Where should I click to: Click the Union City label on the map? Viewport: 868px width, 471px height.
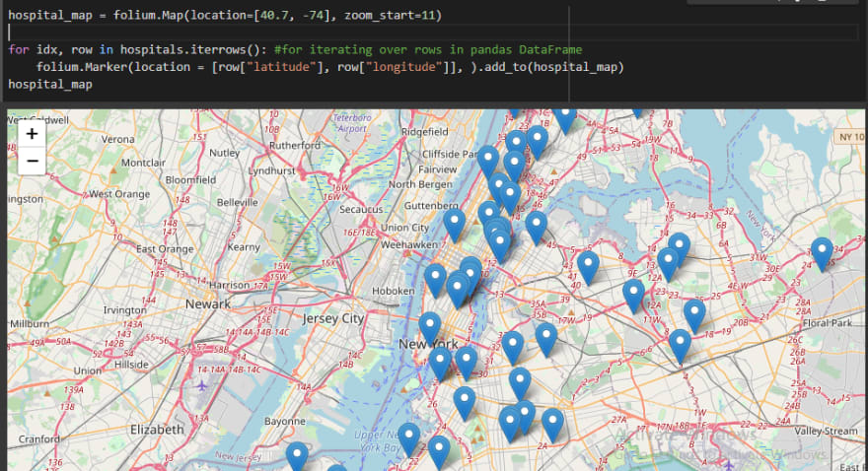click(x=404, y=228)
